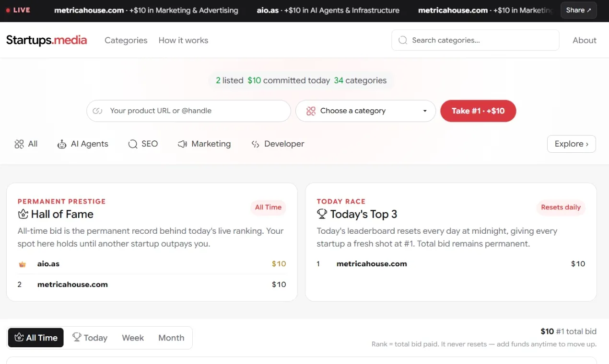Screen dimensions: 609x364
Task: Click the dropdown arrow of category selector
Action: click(x=425, y=111)
